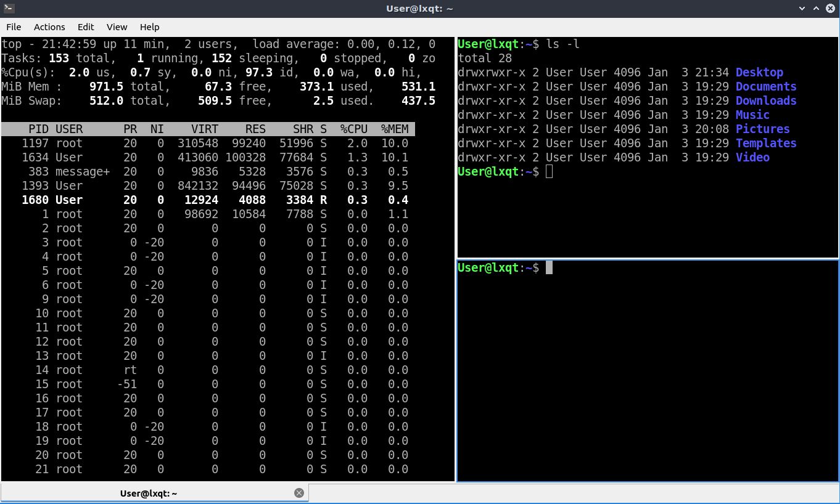Open the Edit menu
The image size is (840, 504).
[85, 26]
